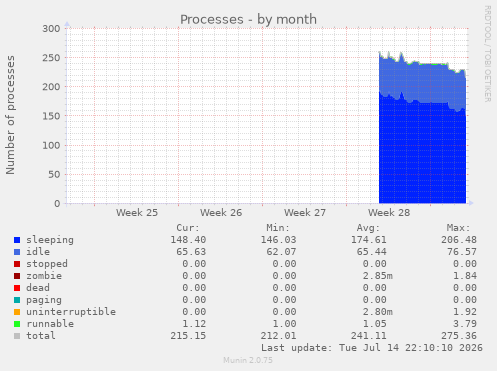Image resolution: width=497 pixels, height=371 pixels.
Task: Click the 'Week 25' x-axis label
Action: 137,213
